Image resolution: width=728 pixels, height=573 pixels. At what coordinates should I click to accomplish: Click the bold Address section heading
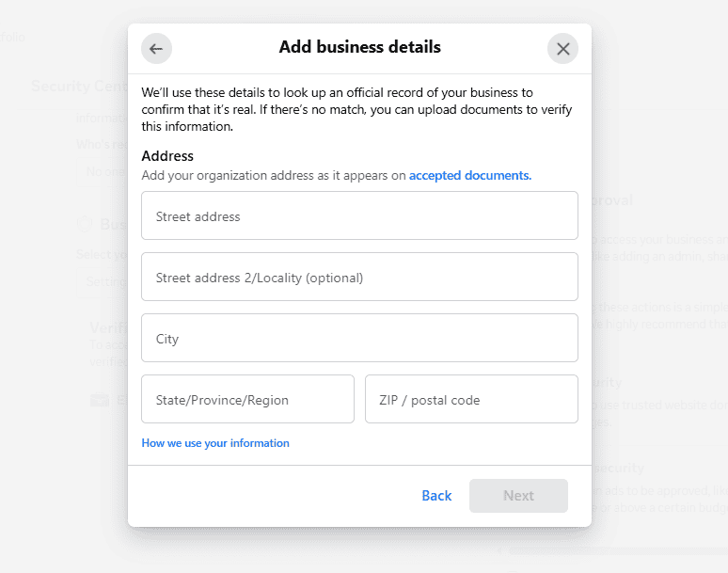[167, 156]
